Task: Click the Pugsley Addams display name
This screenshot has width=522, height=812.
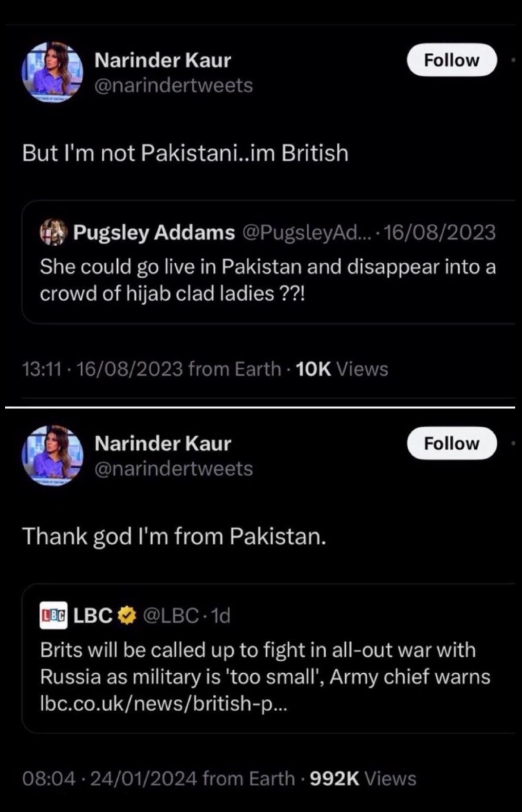Action: (x=154, y=232)
